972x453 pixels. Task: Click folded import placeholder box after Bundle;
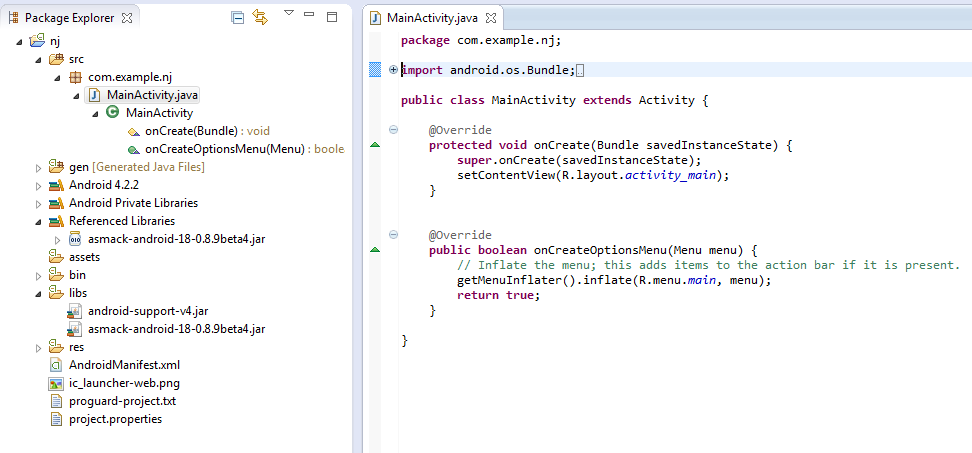coord(580,71)
